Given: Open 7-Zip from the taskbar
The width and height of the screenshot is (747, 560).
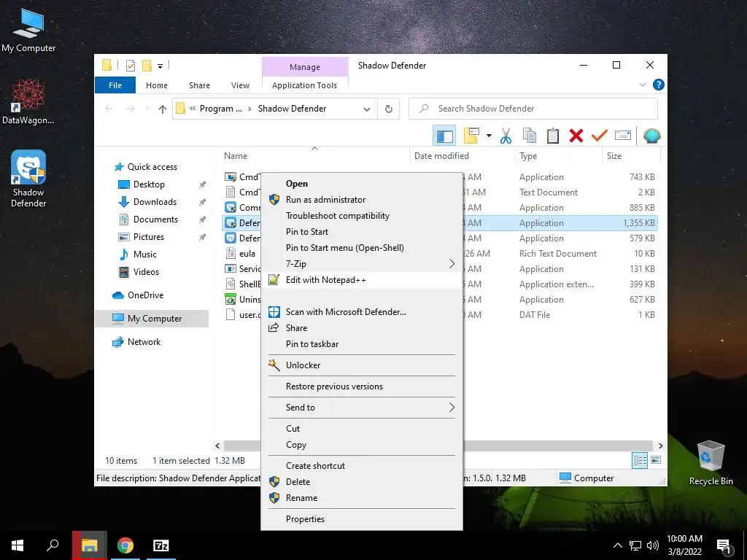Looking at the screenshot, I should point(161,545).
